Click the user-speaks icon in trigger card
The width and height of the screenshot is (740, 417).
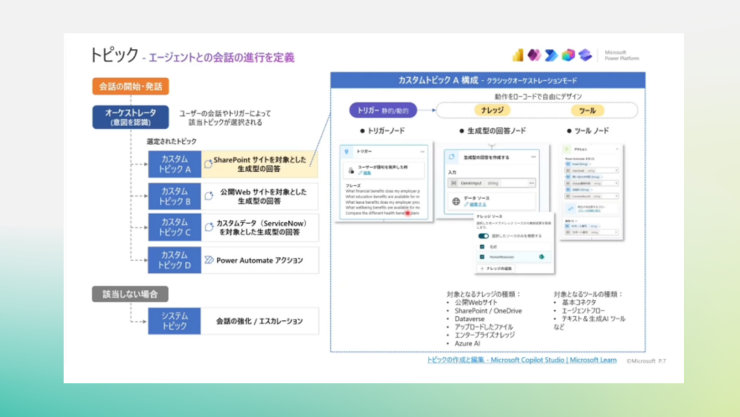351,170
